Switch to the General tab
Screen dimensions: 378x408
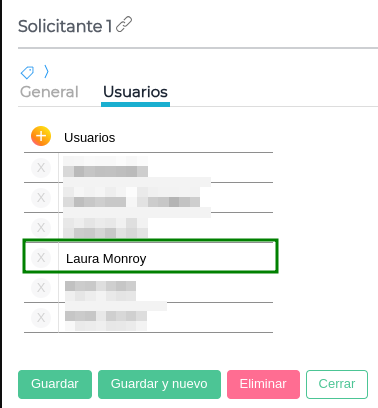click(x=49, y=92)
